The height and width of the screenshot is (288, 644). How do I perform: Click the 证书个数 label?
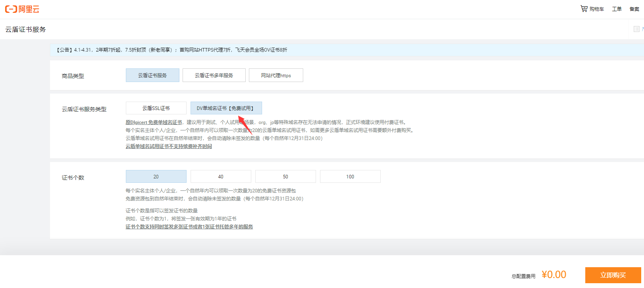[73, 178]
